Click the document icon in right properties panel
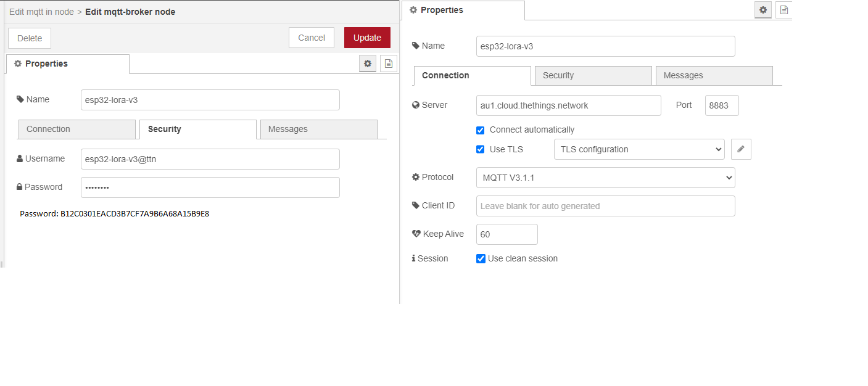Screen dimensions: 868x386 pyautogui.click(x=783, y=10)
